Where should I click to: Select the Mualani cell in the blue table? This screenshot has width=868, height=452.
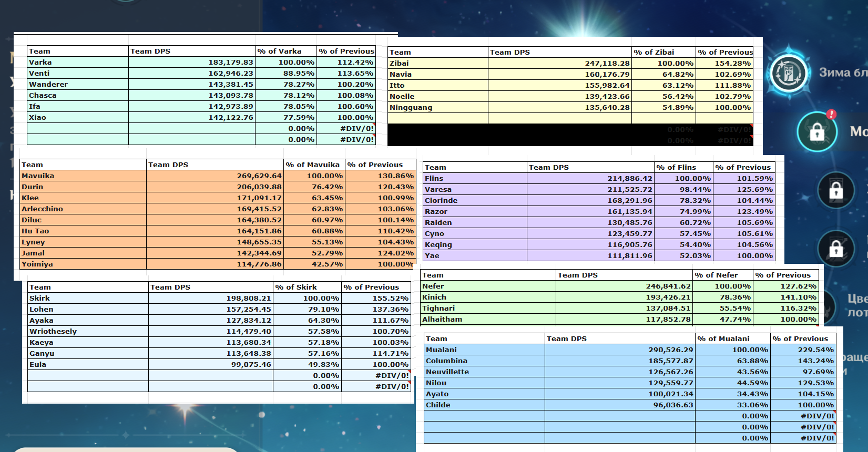(485, 350)
